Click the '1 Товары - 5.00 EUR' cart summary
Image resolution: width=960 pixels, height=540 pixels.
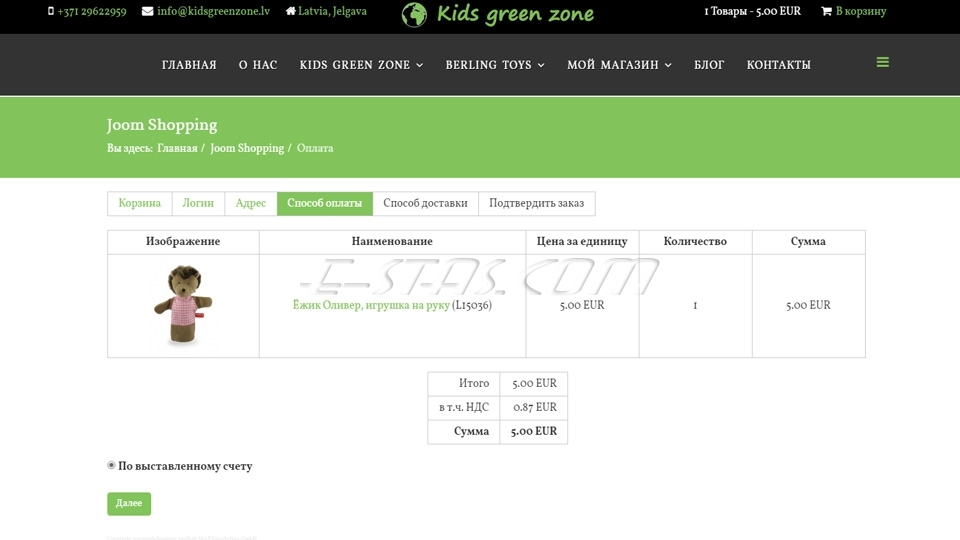tap(752, 11)
